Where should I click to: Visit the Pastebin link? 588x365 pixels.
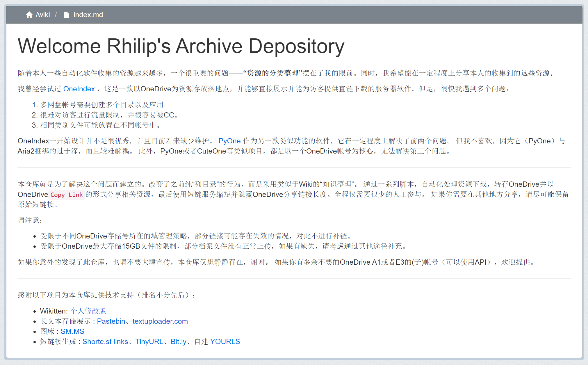pyautogui.click(x=111, y=321)
